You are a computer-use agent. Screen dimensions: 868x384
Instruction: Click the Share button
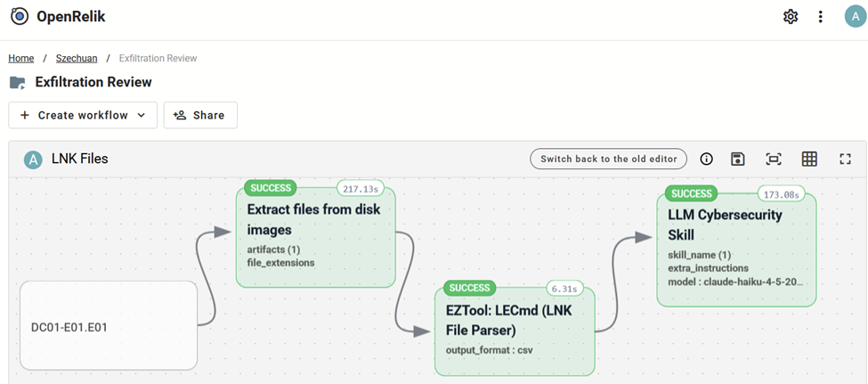pos(200,115)
